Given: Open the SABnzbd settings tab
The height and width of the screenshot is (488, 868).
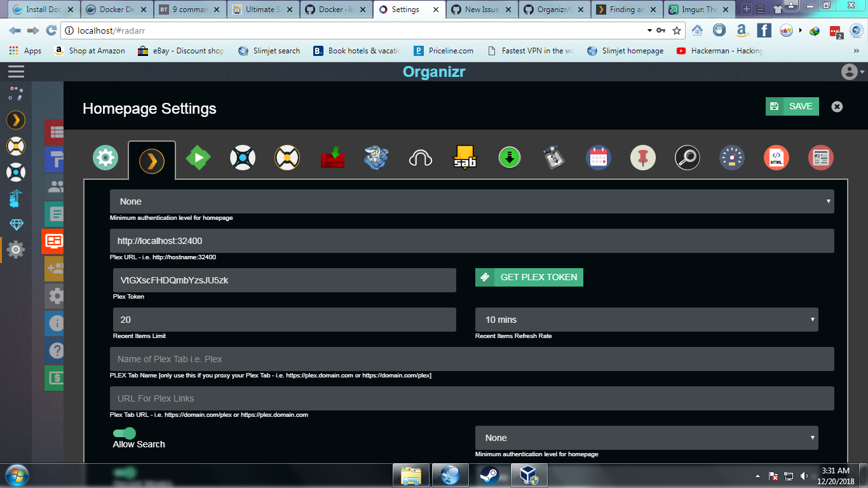Looking at the screenshot, I should [463, 158].
